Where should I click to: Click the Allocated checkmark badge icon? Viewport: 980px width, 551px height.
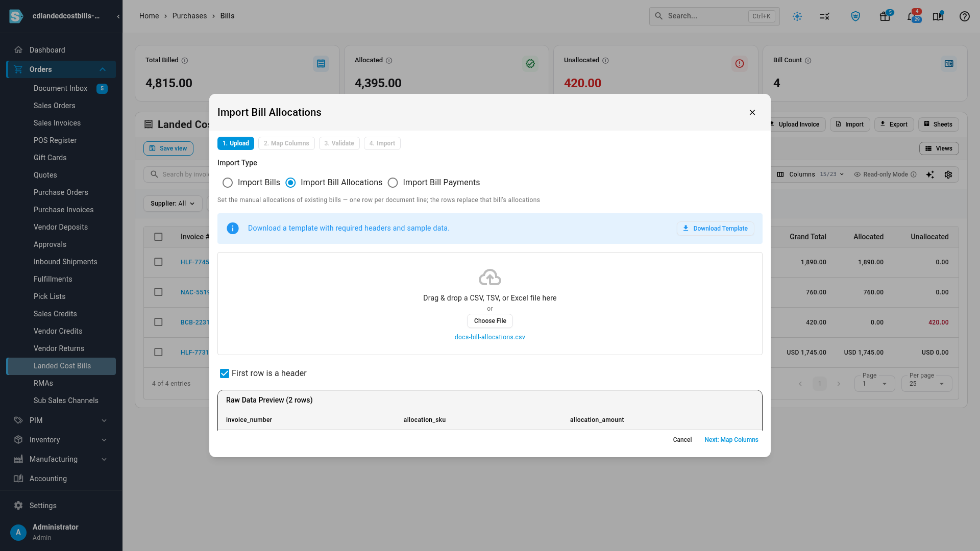(530, 64)
